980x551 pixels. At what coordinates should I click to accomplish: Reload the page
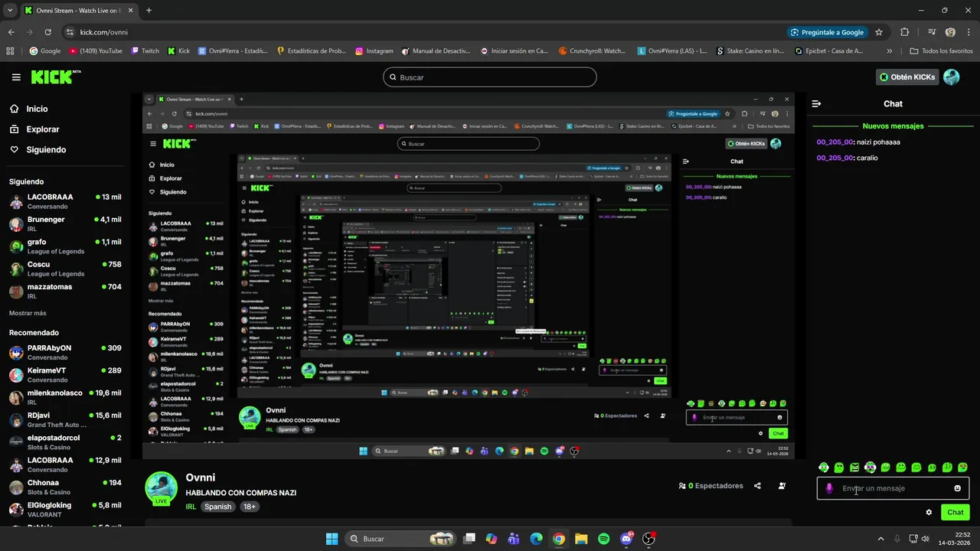click(x=47, y=32)
